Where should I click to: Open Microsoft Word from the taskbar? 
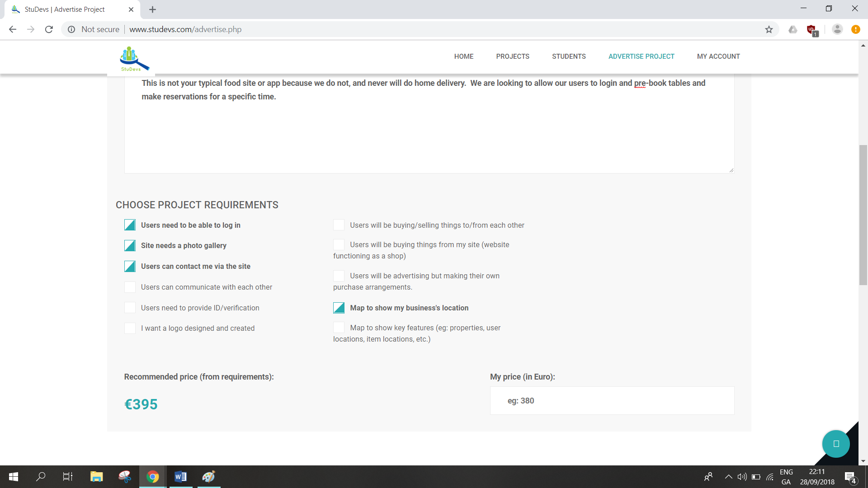(x=180, y=477)
